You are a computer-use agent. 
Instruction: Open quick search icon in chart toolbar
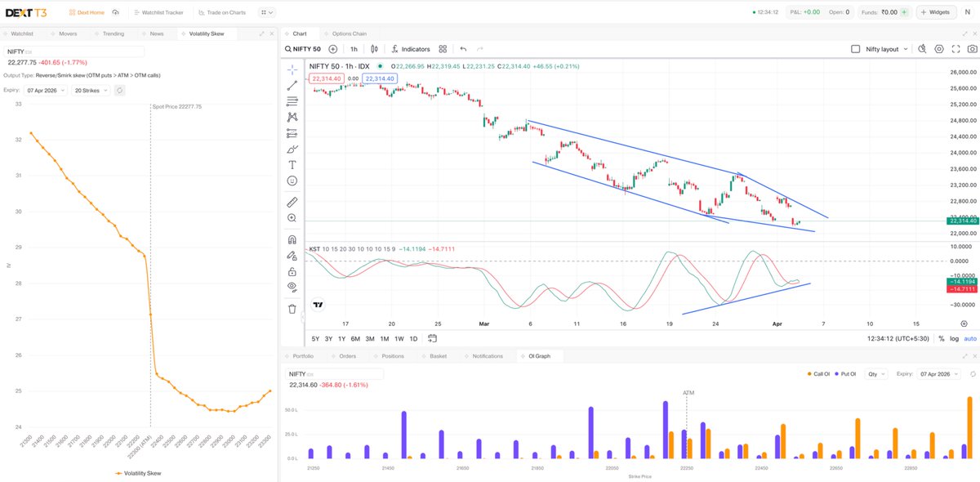(921, 49)
